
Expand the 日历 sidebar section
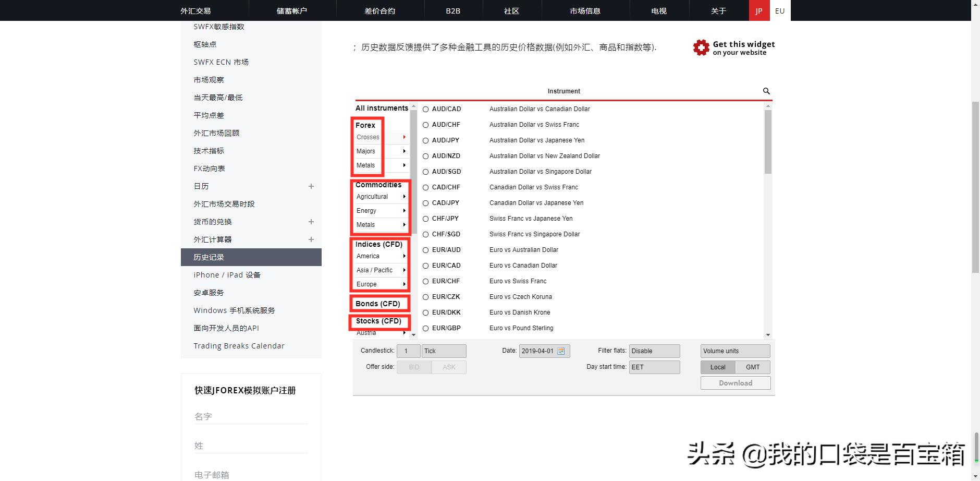click(x=311, y=186)
